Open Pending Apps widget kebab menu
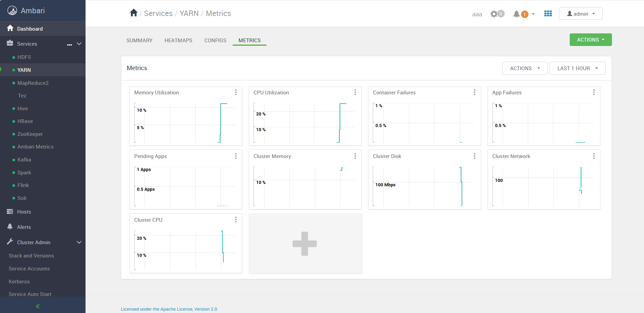This screenshot has width=644, height=313. [x=236, y=156]
